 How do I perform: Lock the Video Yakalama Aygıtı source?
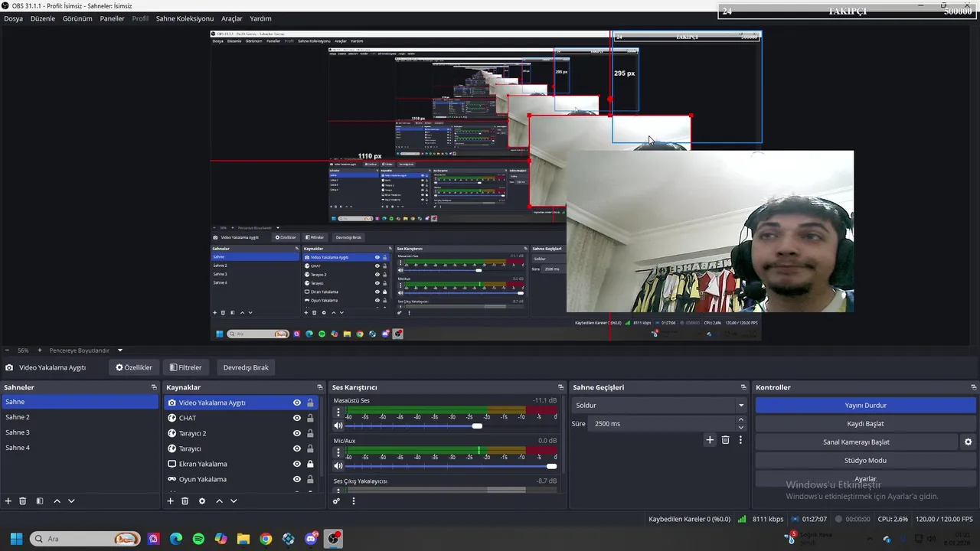(310, 403)
